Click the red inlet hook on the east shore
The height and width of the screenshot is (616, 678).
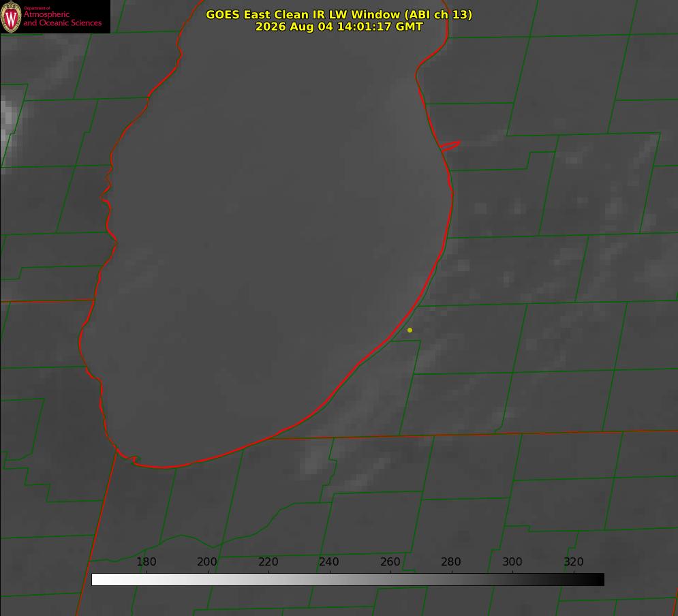pos(450,146)
